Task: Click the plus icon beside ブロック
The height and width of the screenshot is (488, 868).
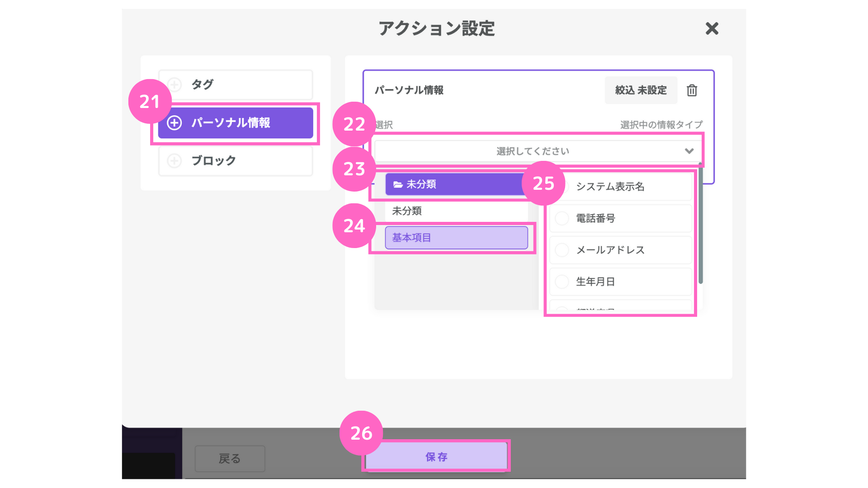Action: click(175, 160)
